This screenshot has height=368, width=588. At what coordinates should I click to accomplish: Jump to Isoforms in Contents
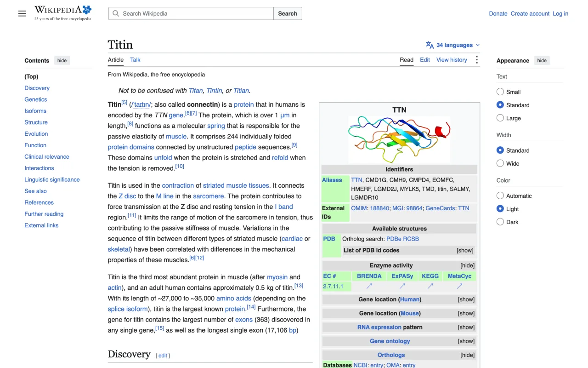pyautogui.click(x=35, y=111)
